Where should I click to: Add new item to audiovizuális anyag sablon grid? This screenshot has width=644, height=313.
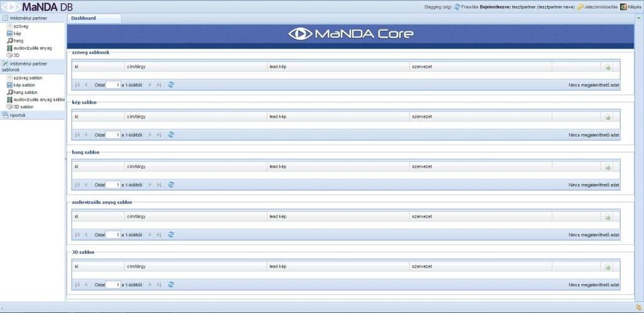pyautogui.click(x=608, y=217)
